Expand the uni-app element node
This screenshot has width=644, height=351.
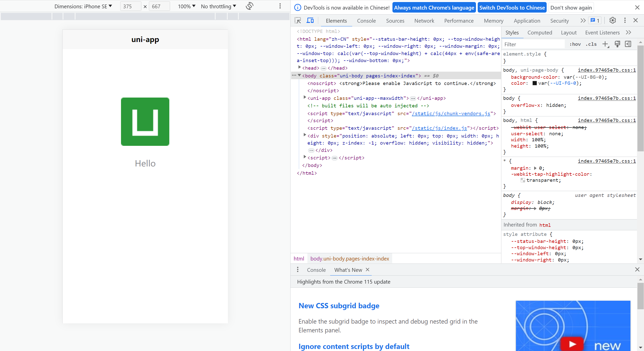pos(305,97)
